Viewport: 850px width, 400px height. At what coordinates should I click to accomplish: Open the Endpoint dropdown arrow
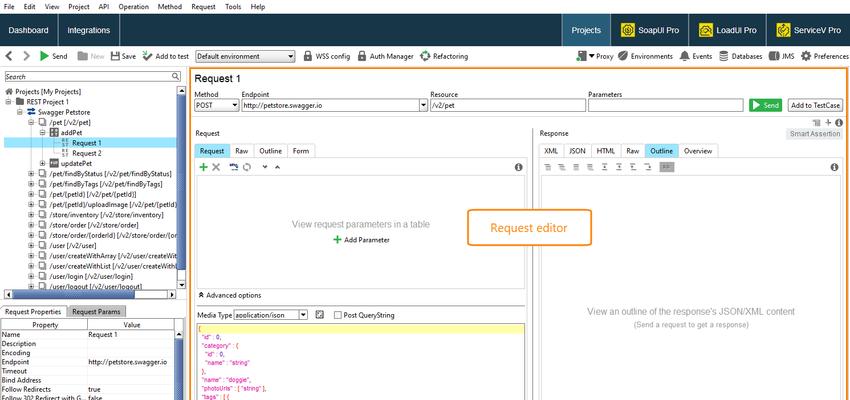(x=423, y=105)
